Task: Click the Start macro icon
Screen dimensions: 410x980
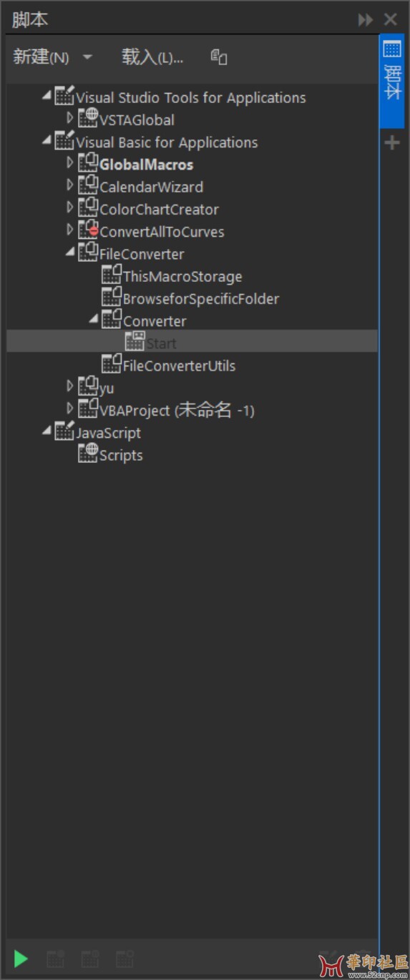Action: tap(135, 343)
